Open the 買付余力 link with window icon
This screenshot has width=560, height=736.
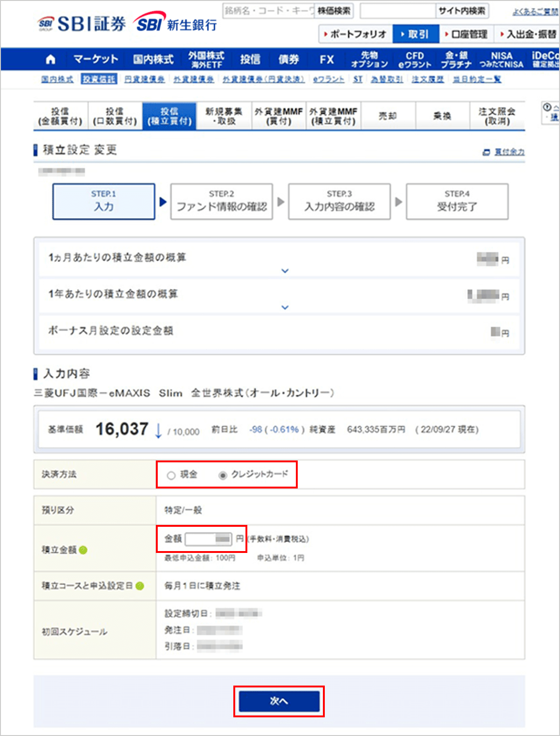coord(504,152)
